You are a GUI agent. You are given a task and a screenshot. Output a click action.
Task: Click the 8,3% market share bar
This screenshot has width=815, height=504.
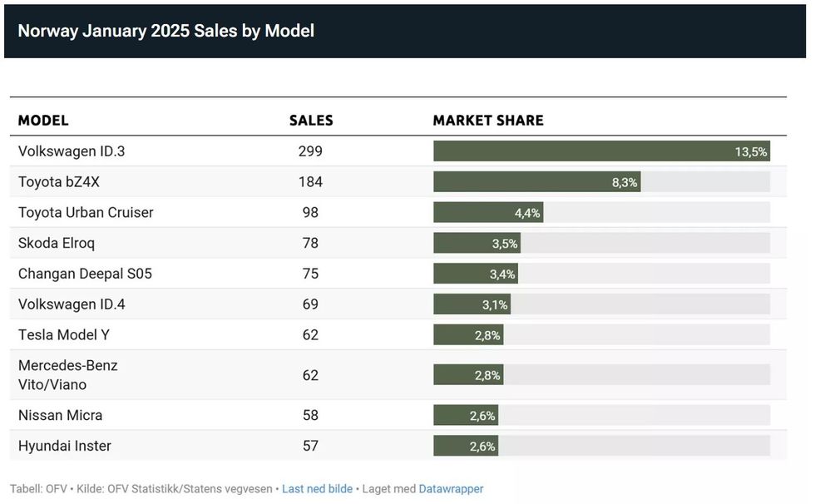(x=536, y=182)
